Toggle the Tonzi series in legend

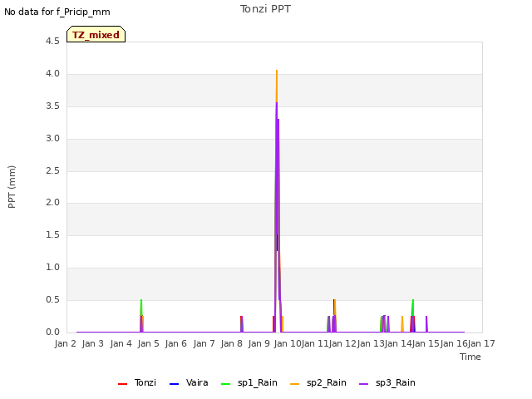pyautogui.click(x=137, y=382)
